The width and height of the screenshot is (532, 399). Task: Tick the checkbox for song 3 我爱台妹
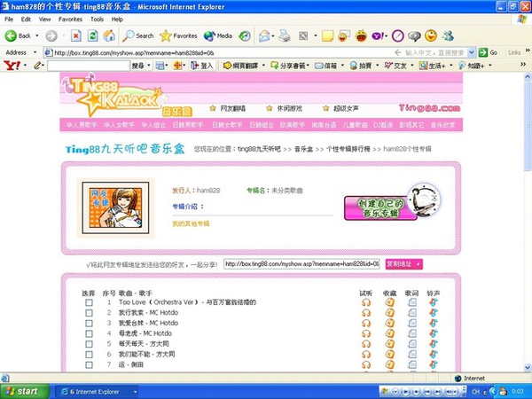[x=89, y=323]
